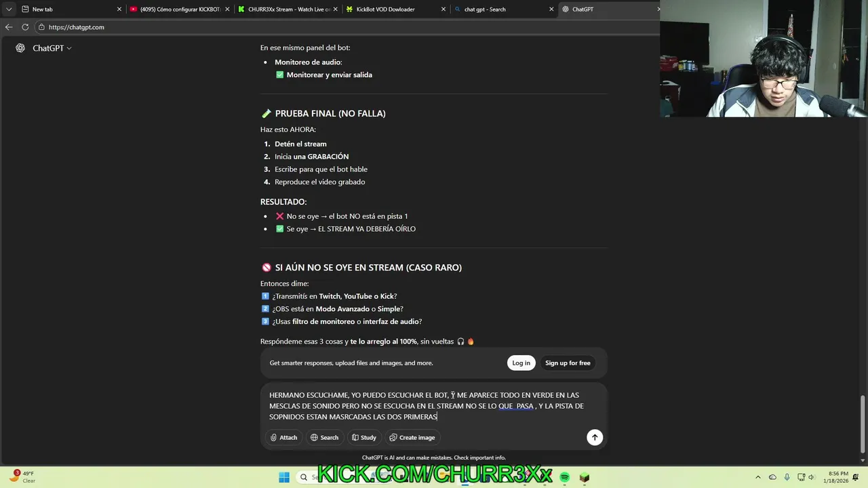This screenshot has height=488, width=868.
Task: Open Spotify from the taskbar
Action: pos(564,477)
